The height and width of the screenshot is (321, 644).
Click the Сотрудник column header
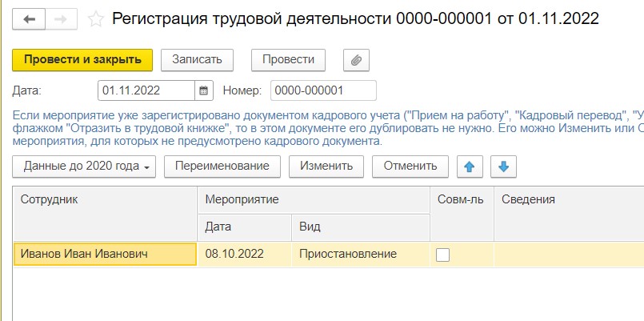click(105, 199)
